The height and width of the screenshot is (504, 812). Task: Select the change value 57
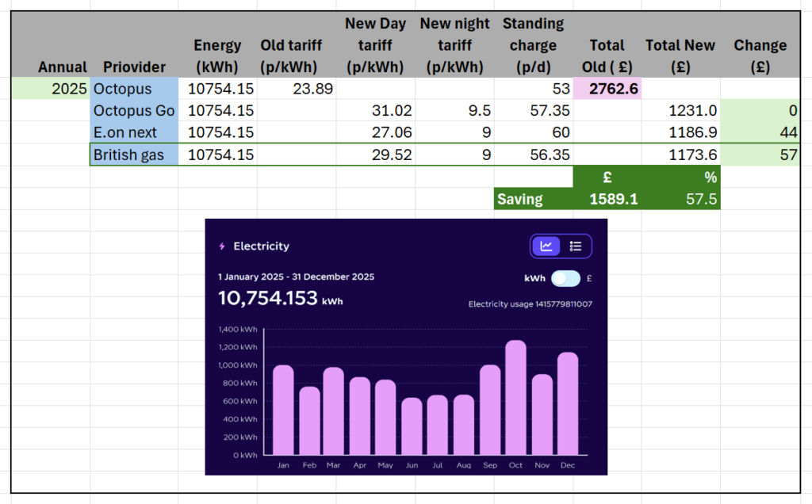click(760, 155)
